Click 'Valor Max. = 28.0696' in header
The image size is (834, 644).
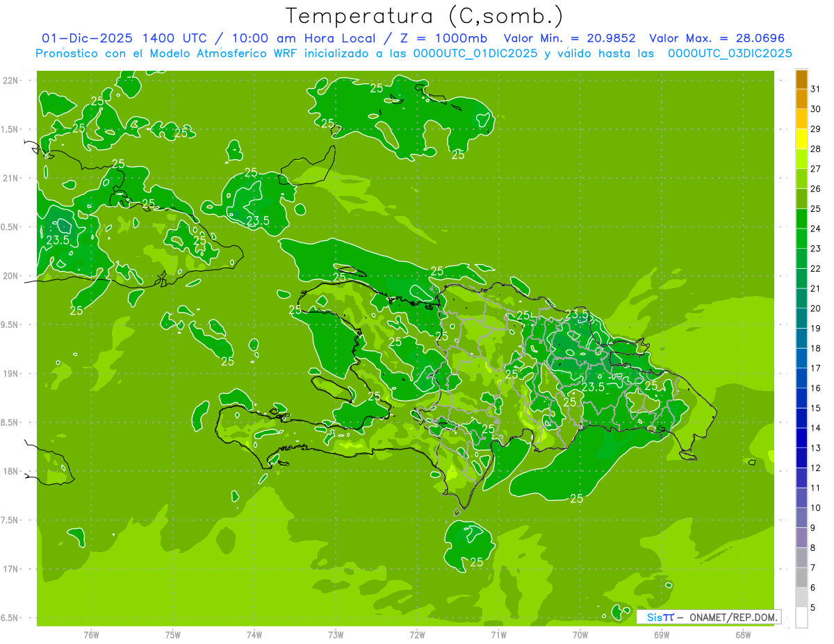(717, 38)
